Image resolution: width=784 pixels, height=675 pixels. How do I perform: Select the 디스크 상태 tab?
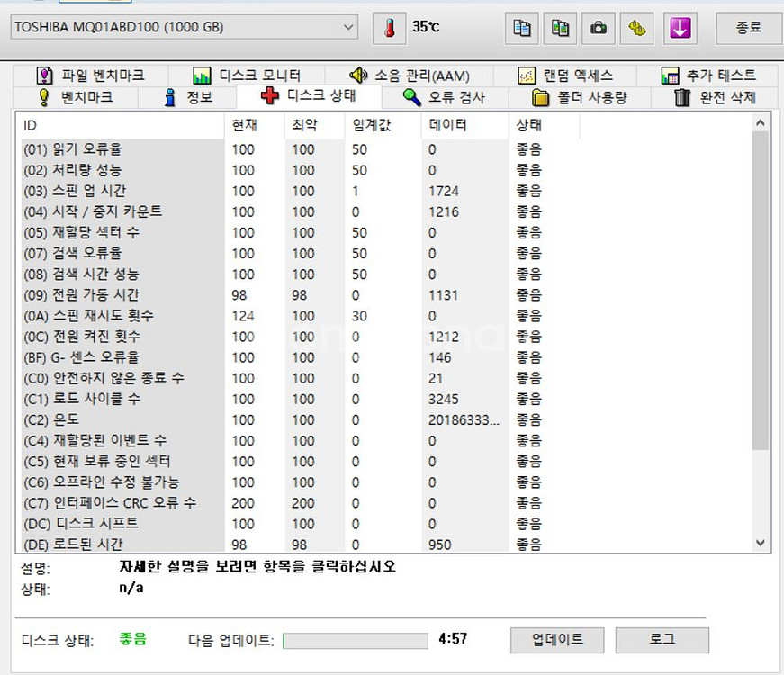coord(309,95)
